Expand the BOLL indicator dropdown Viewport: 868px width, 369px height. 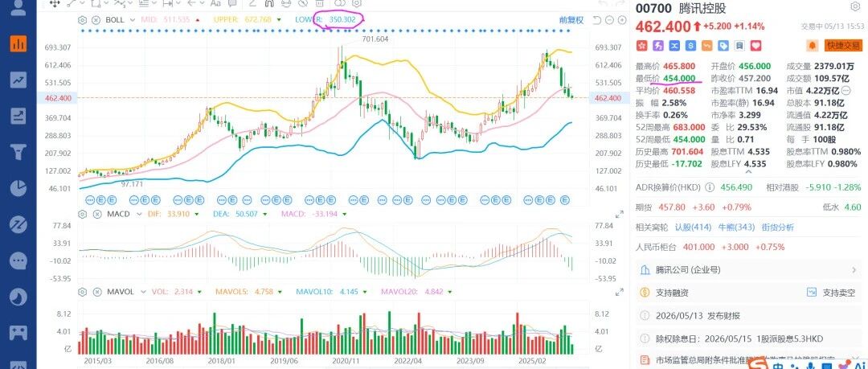[133, 20]
